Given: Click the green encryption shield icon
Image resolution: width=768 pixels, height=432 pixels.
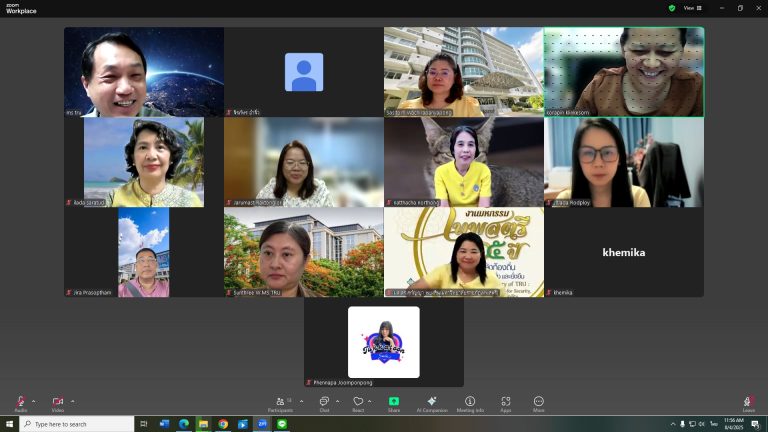Looking at the screenshot, I should pyautogui.click(x=672, y=8).
